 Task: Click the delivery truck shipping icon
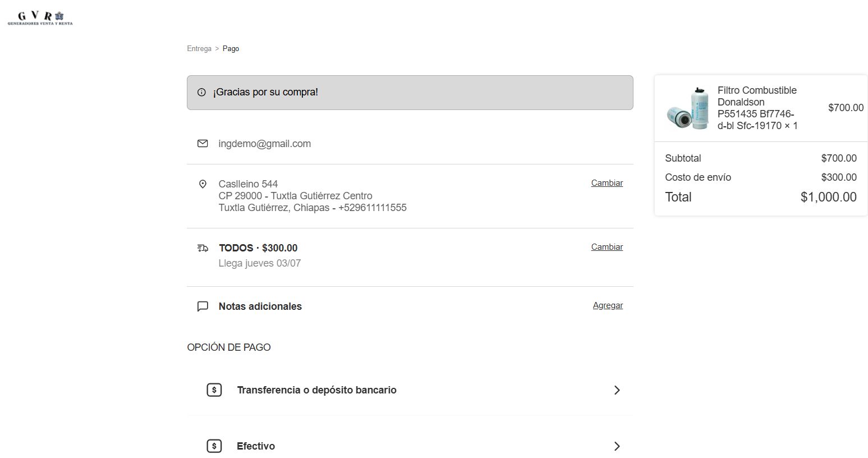tap(203, 248)
